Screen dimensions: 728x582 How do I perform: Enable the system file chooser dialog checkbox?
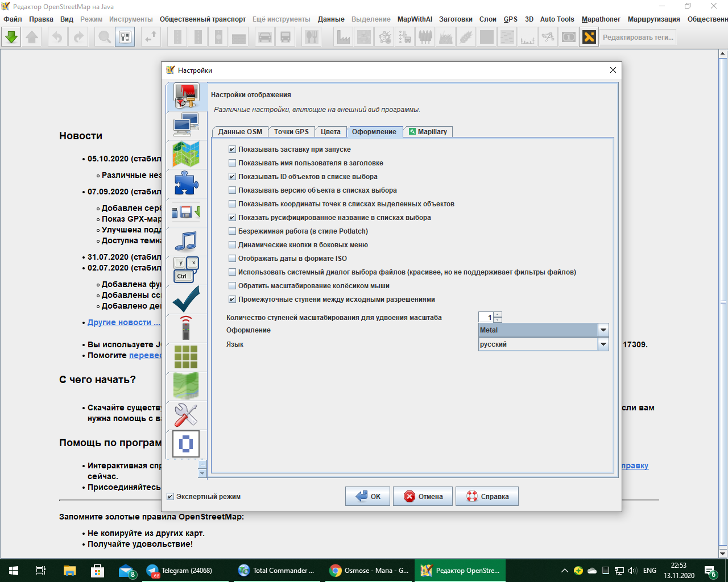[x=232, y=272]
